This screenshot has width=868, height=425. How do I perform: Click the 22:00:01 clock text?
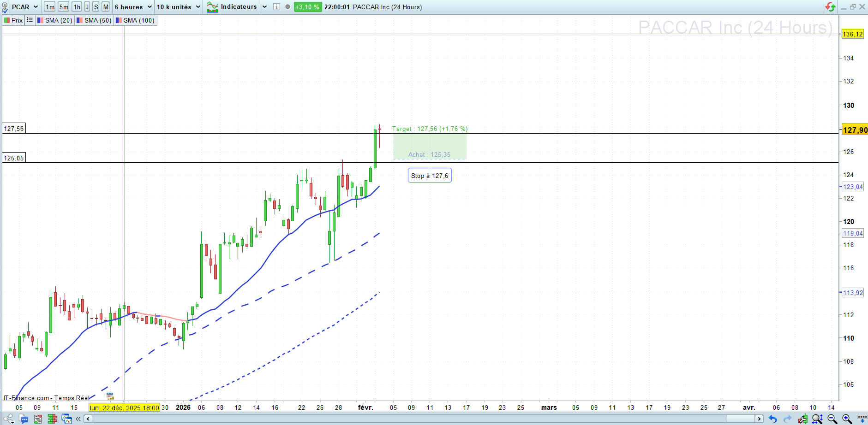point(337,7)
